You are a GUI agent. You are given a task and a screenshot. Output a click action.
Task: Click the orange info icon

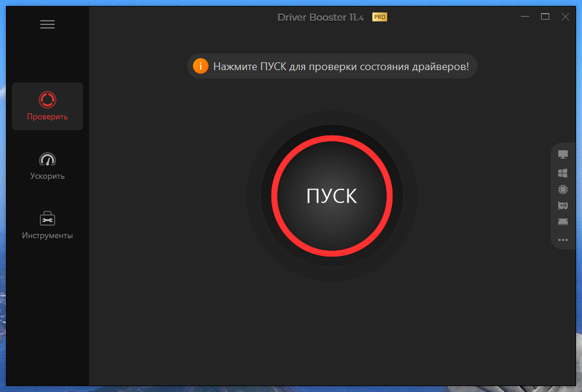click(201, 66)
